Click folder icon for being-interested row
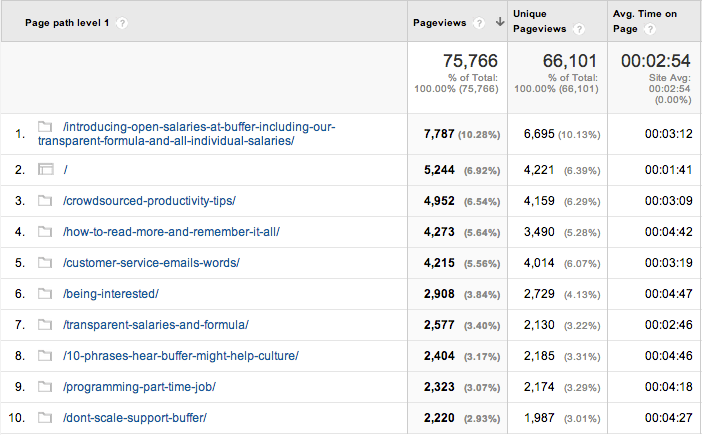The height and width of the screenshot is (435, 702). tap(45, 294)
